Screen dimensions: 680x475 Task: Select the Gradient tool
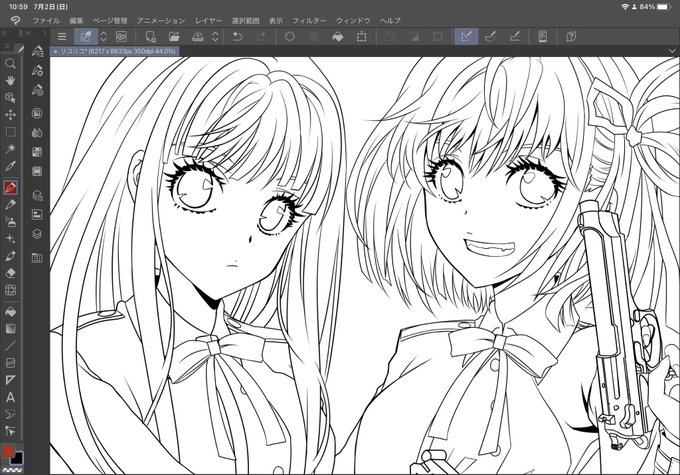(x=10, y=329)
